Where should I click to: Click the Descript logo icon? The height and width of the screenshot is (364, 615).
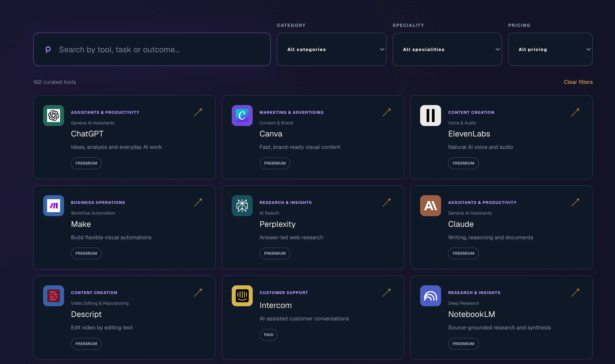click(54, 296)
